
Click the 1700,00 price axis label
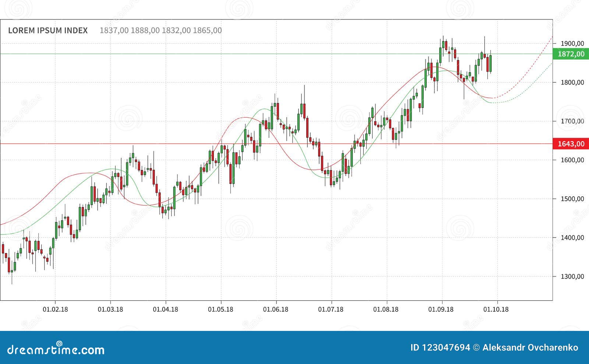tap(572, 121)
